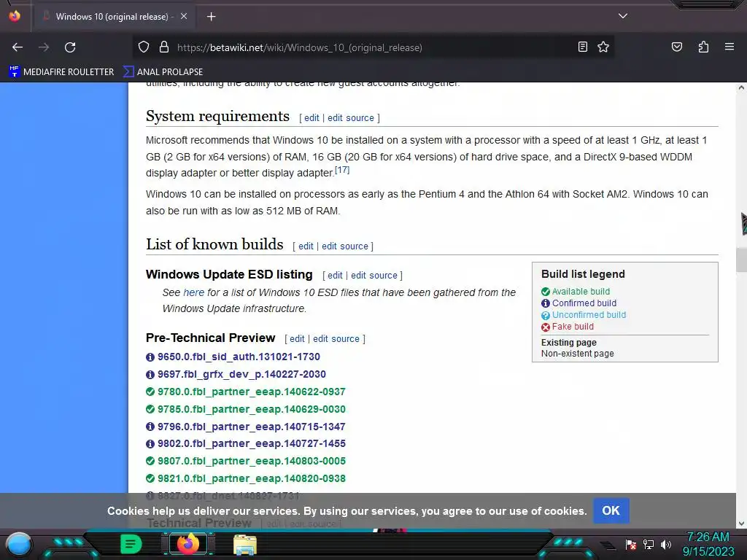747x560 pixels.
Task: Edit source of System requirements
Action: tap(351, 117)
